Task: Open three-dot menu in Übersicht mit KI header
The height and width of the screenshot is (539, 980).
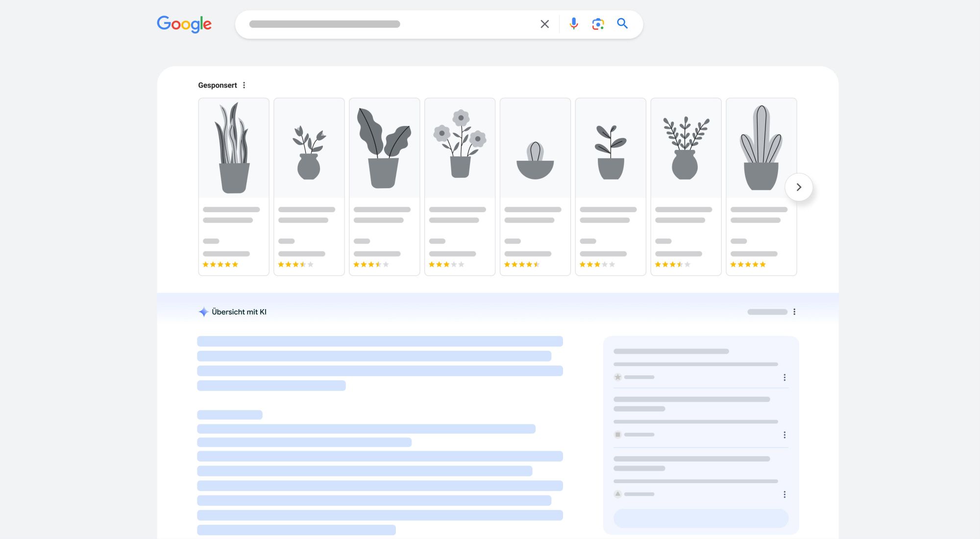Action: 794,312
